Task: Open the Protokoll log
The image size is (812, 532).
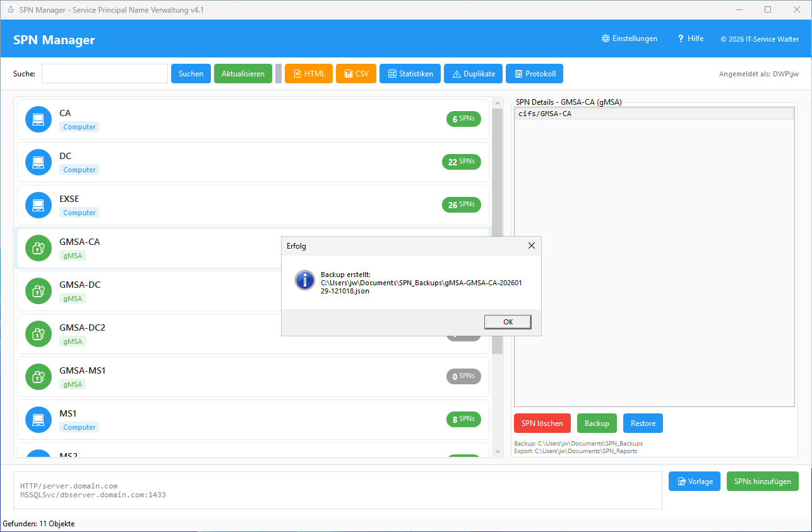Action: coord(534,74)
